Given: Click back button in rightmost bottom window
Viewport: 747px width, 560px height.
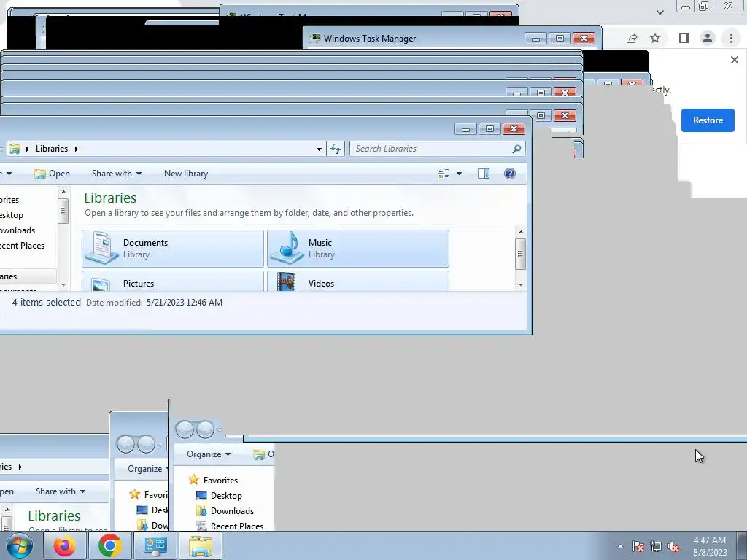Looking at the screenshot, I should pos(185,429).
